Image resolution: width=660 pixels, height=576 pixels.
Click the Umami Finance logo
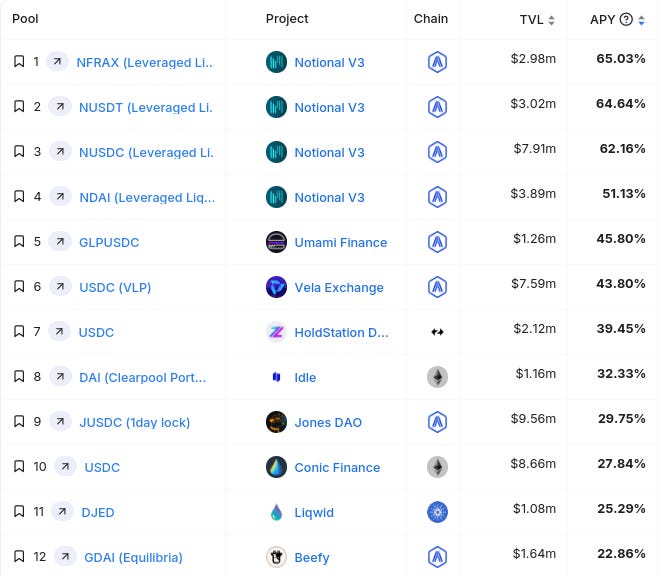click(x=277, y=242)
